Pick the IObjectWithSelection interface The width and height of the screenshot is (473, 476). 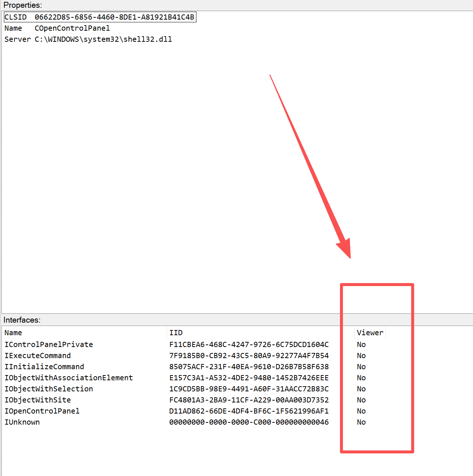tap(49, 389)
